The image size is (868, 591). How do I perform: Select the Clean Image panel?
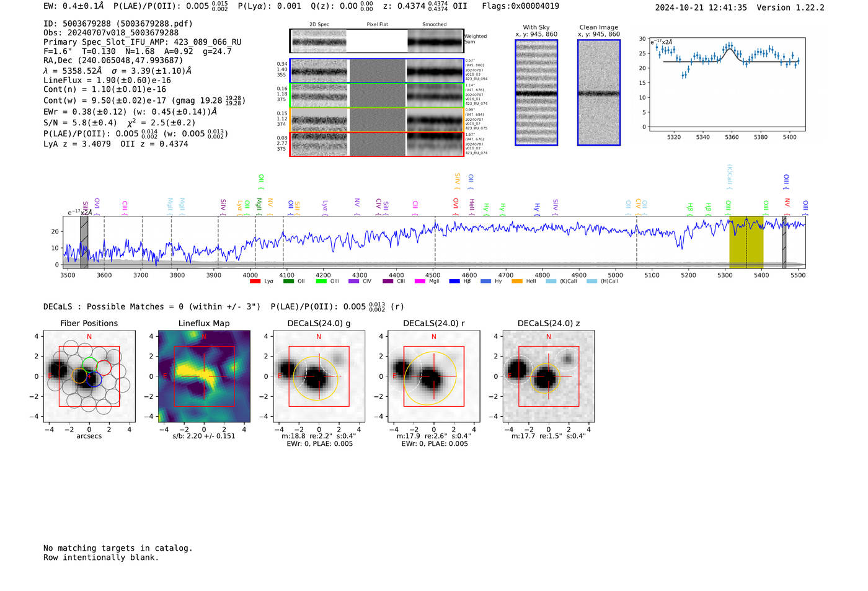(599, 92)
